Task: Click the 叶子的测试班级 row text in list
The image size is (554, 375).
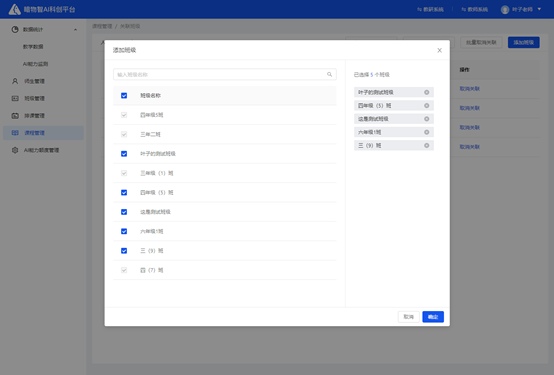Action: point(158,154)
